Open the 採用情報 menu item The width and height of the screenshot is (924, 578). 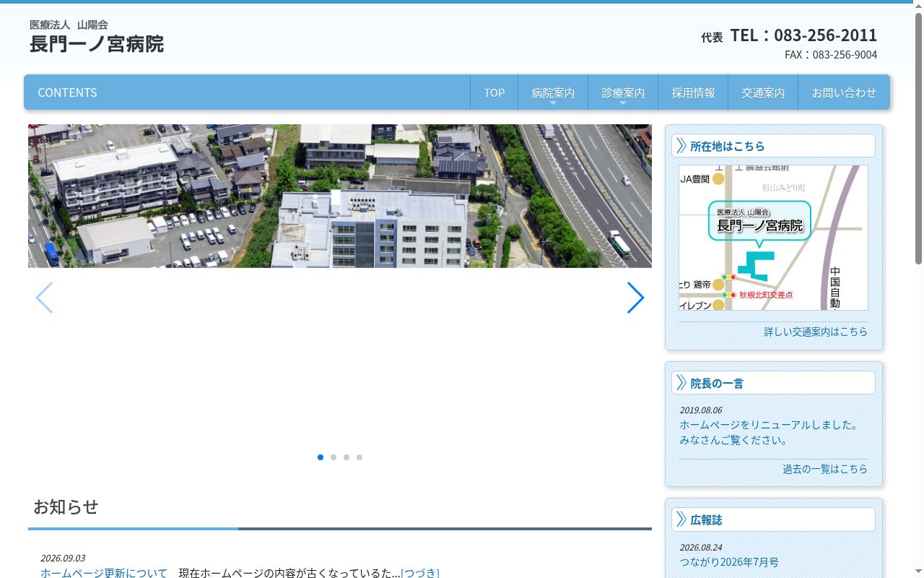(693, 92)
